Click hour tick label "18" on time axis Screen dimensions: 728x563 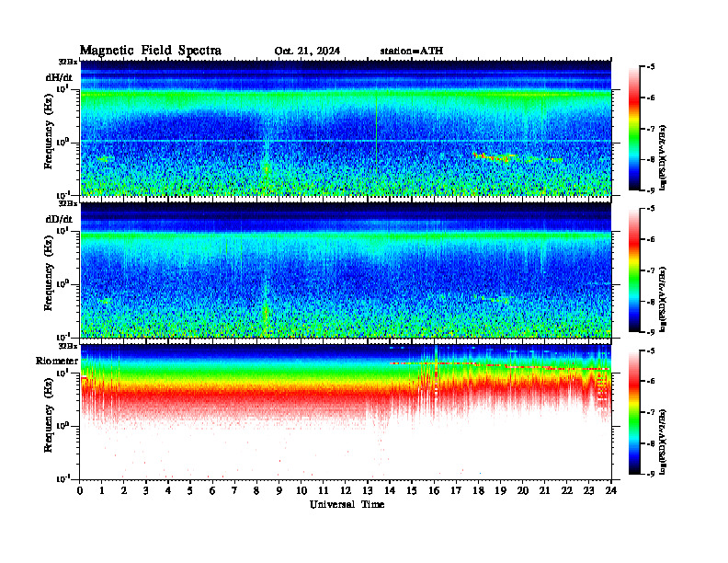478,491
